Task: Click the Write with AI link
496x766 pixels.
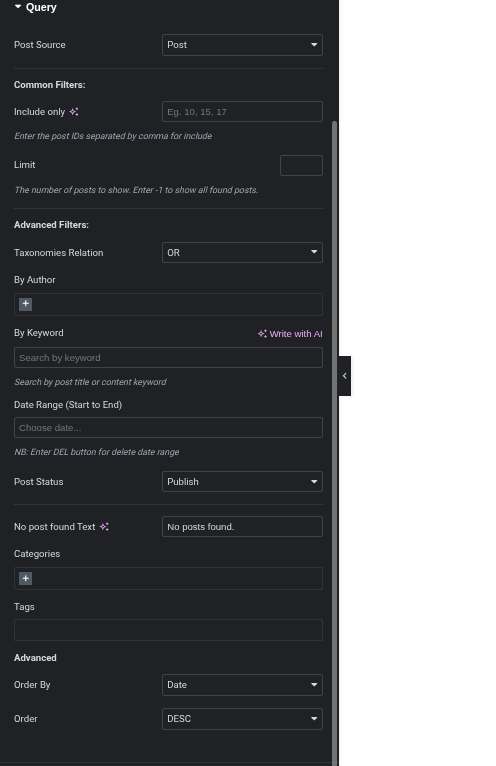Action: [290, 334]
